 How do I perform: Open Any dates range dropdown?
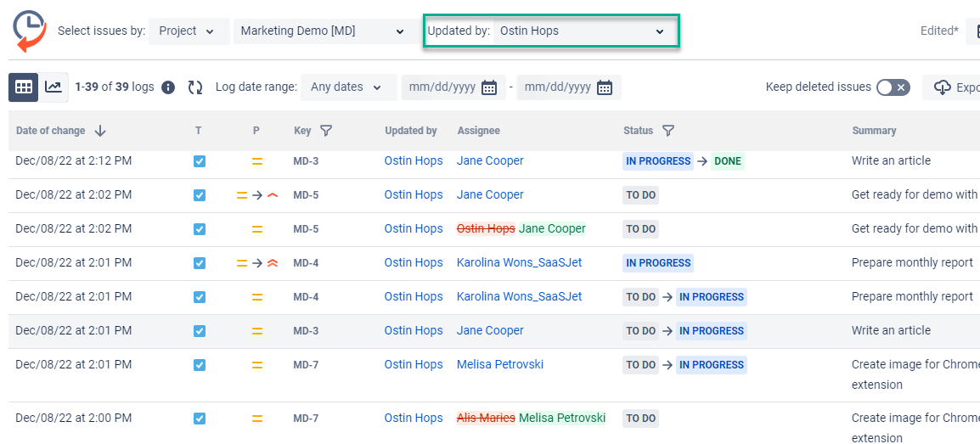pyautogui.click(x=348, y=87)
